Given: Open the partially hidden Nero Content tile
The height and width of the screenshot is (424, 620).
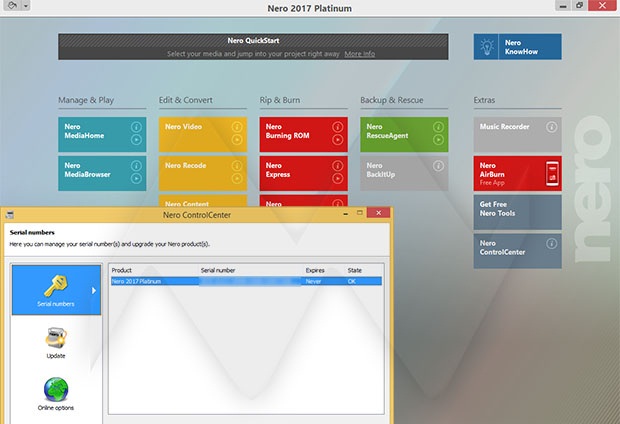Looking at the screenshot, I should click(203, 201).
